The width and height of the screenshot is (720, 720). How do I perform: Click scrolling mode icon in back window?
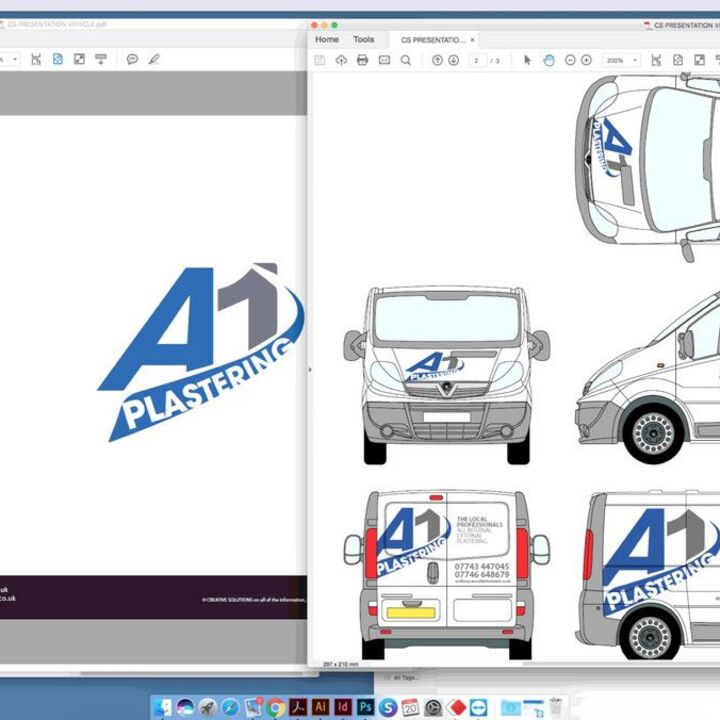[36, 59]
